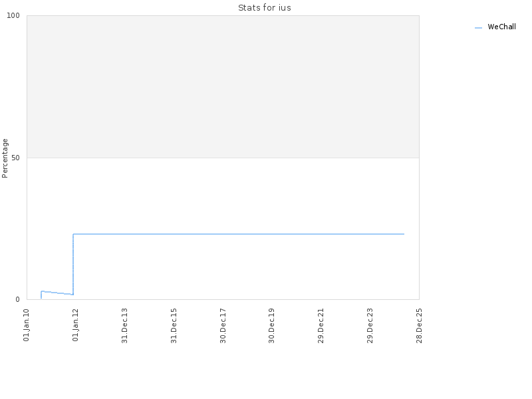Click the vertical jump in the blue line
This screenshot has width=532, height=399.
tap(73, 264)
